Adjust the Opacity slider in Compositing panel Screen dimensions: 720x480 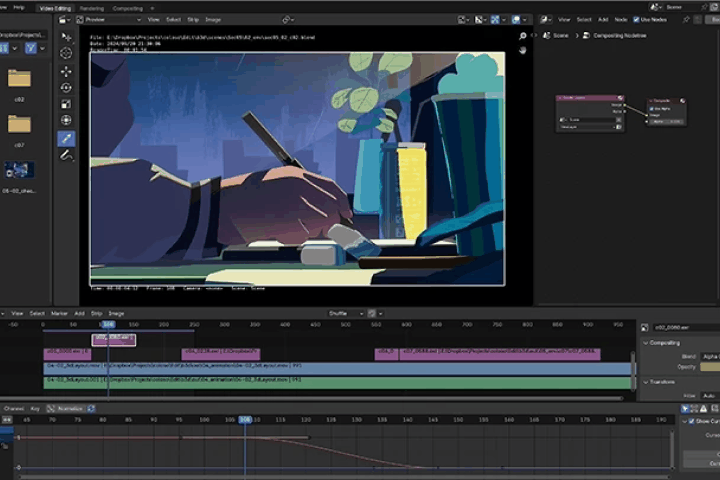[710, 367]
